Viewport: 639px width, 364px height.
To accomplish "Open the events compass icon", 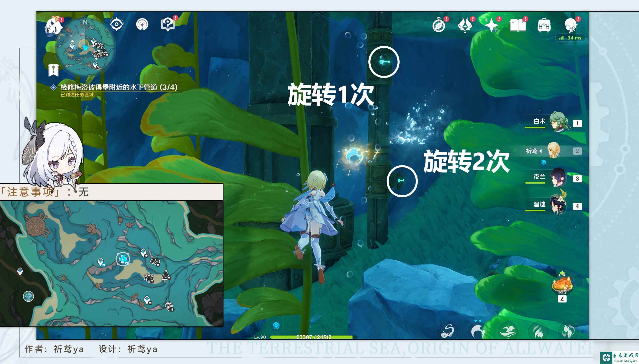I will tap(439, 25).
